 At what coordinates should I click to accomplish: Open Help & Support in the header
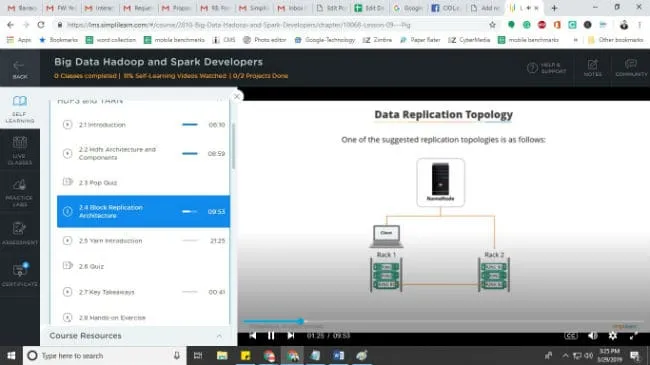[546, 68]
